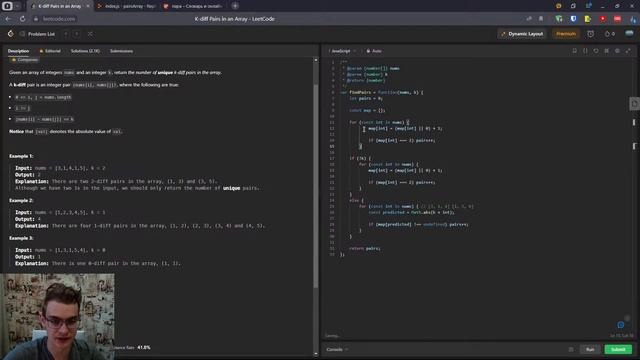Open editor keyboard shortcuts icon
The width and height of the screenshot is (640, 360).
point(607,51)
